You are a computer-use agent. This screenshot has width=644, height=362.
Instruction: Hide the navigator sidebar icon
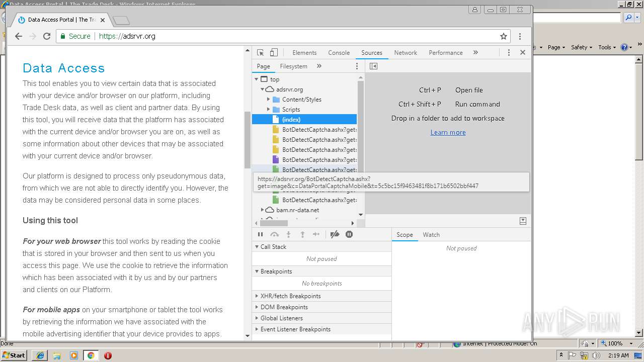point(373,66)
